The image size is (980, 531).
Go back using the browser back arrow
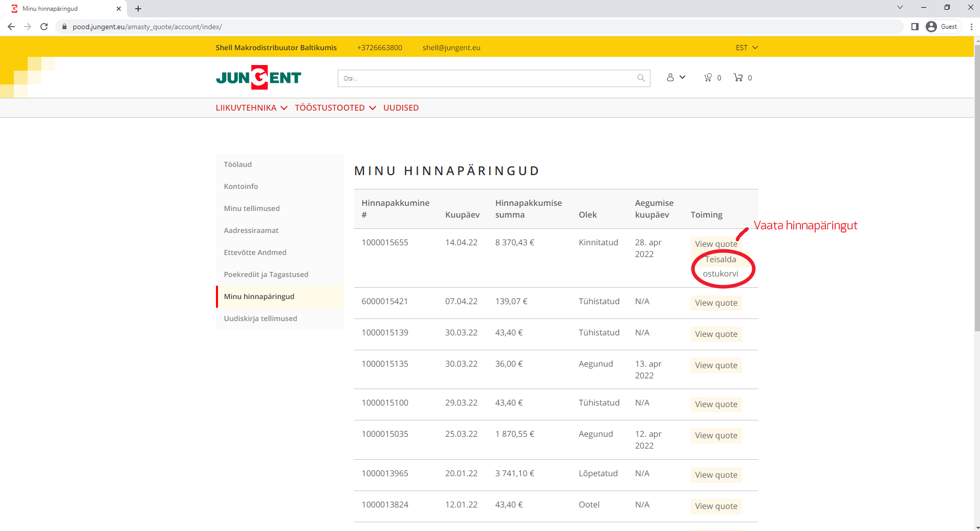tap(11, 27)
